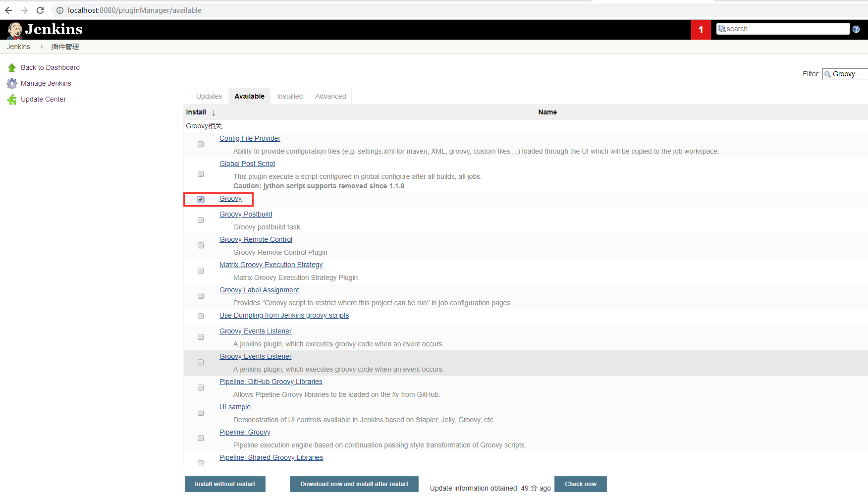This screenshot has height=497, width=868.
Task: Expand the breadcrumb arrow after Jenkins
Action: point(42,47)
